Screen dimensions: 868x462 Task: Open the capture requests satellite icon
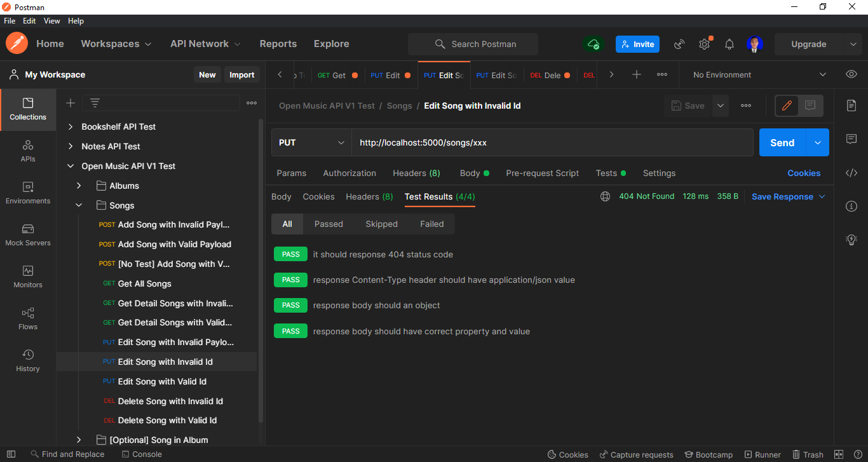click(x=679, y=44)
